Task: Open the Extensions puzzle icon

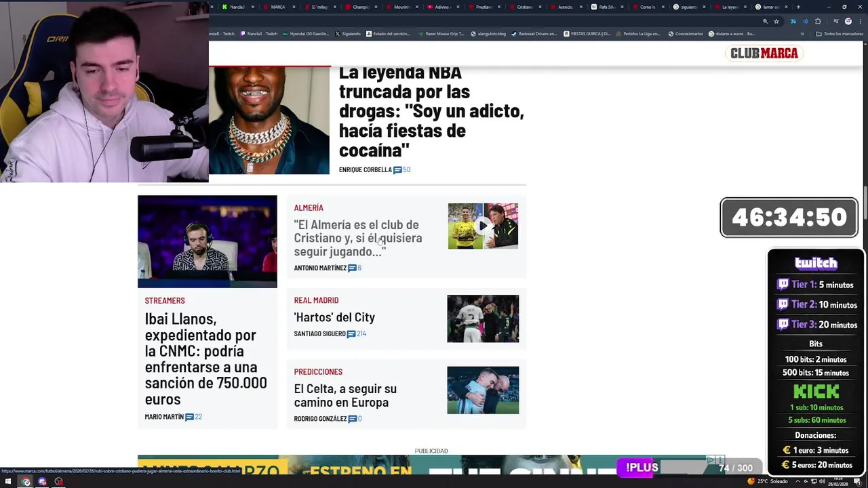Action: [818, 21]
